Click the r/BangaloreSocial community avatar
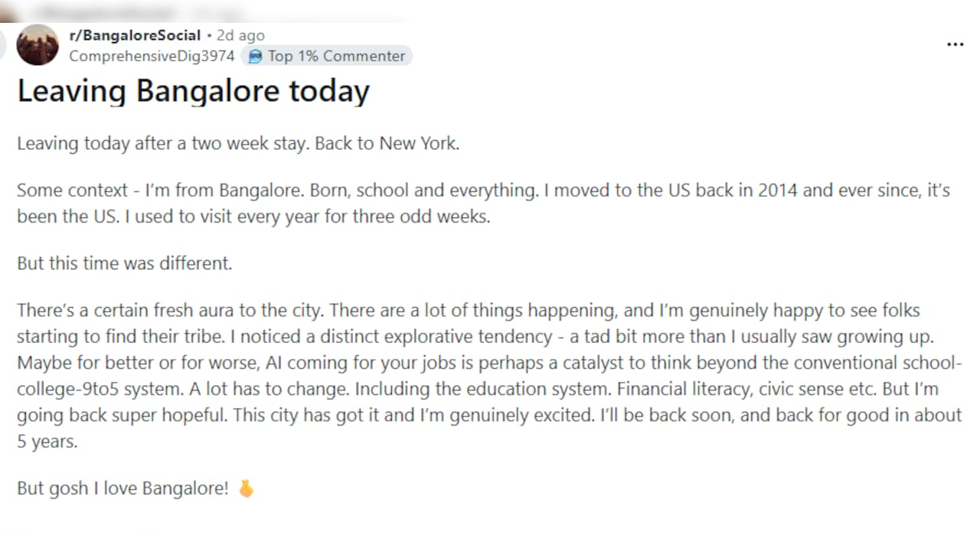This screenshot has width=980, height=551. [x=38, y=44]
